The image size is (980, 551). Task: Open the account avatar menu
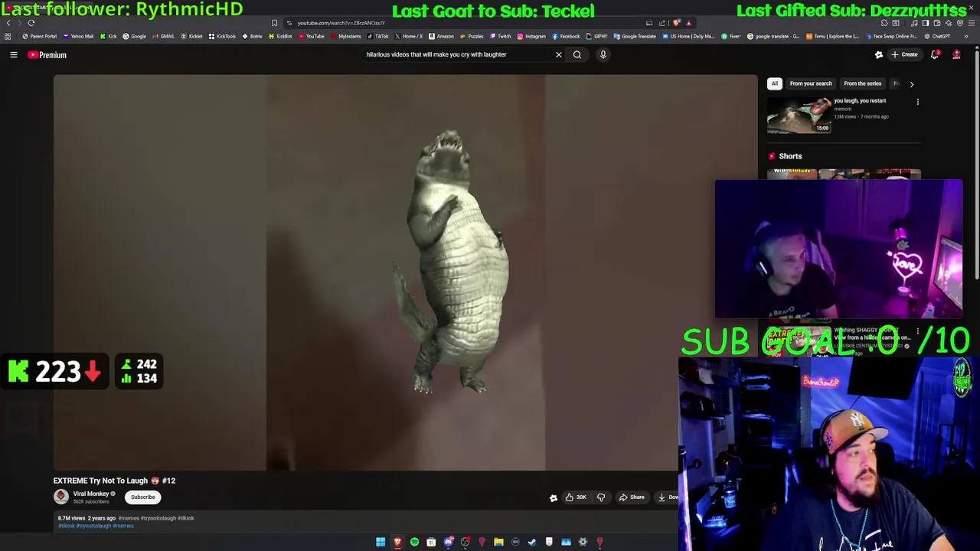click(x=956, y=54)
